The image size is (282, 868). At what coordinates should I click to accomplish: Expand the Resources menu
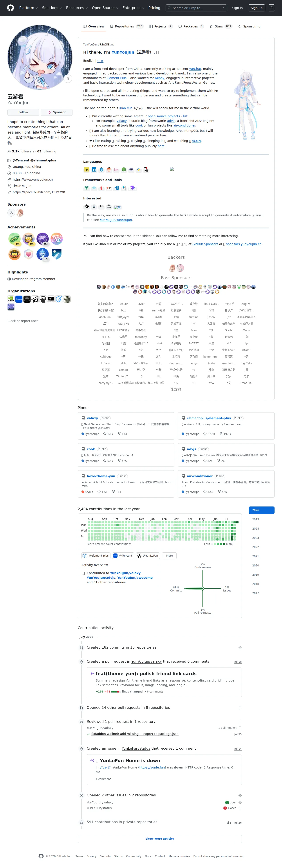[x=77, y=8]
